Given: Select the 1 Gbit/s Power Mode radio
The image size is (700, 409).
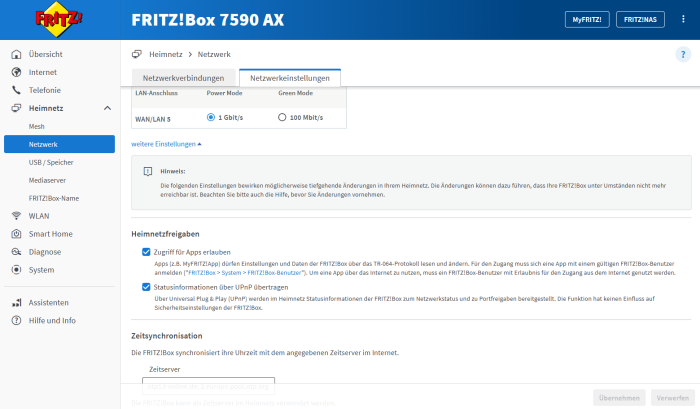Looking at the screenshot, I should click(211, 117).
